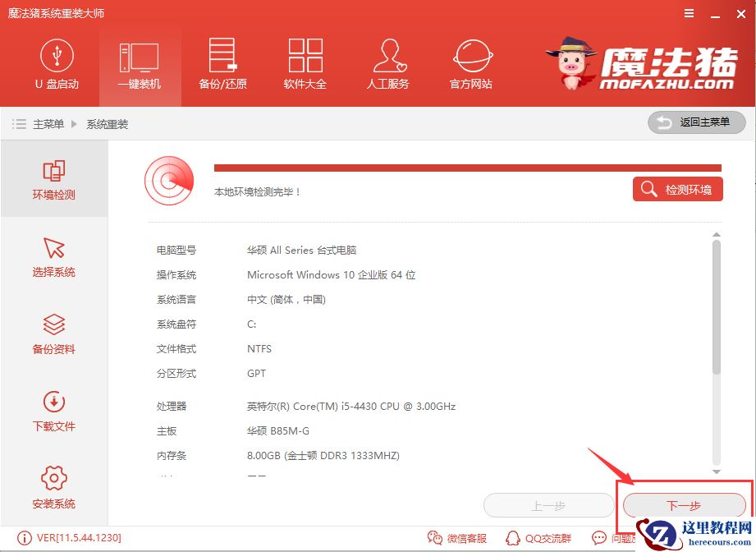Click 返回主菜单 to return to main menu
The height and width of the screenshot is (552, 756).
[696, 122]
